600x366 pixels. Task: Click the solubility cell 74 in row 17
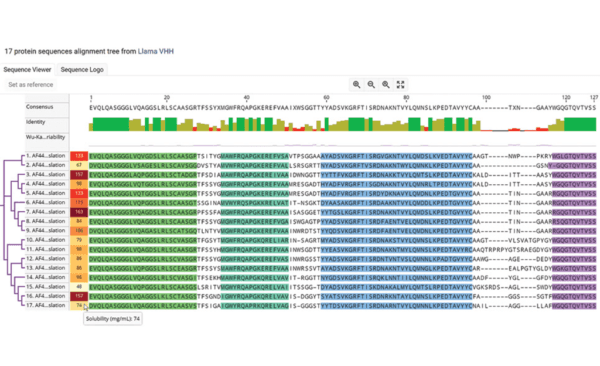(79, 306)
